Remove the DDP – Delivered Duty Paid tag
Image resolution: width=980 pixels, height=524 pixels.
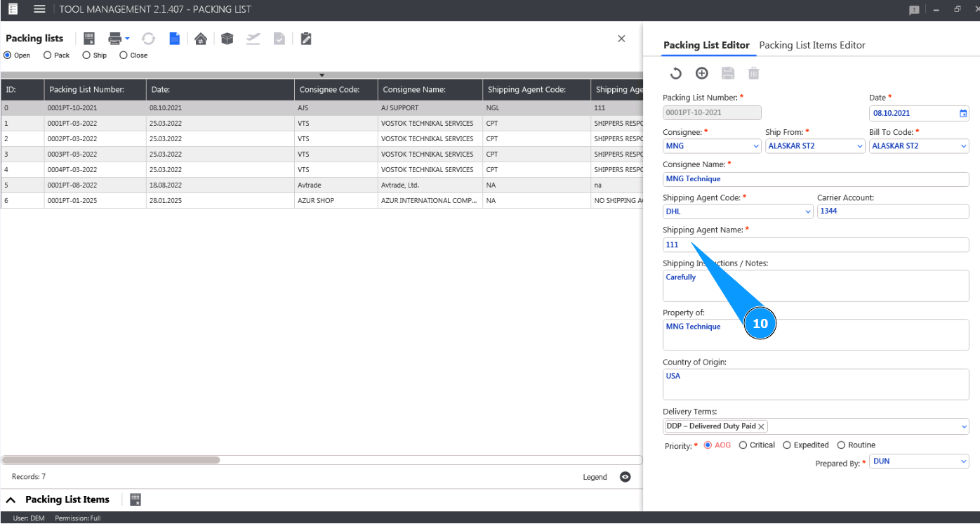762,426
